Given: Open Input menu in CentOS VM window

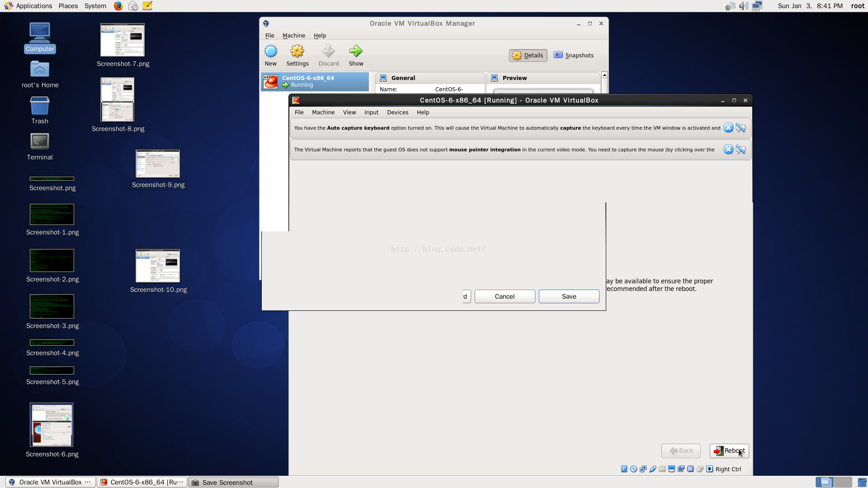Looking at the screenshot, I should point(372,113).
